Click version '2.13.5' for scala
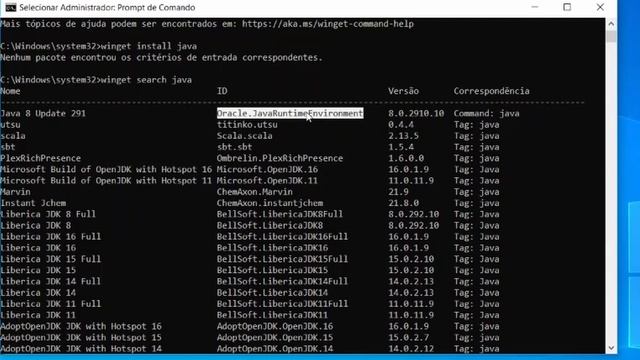Screen dimensions: 640x360 pos(403,136)
